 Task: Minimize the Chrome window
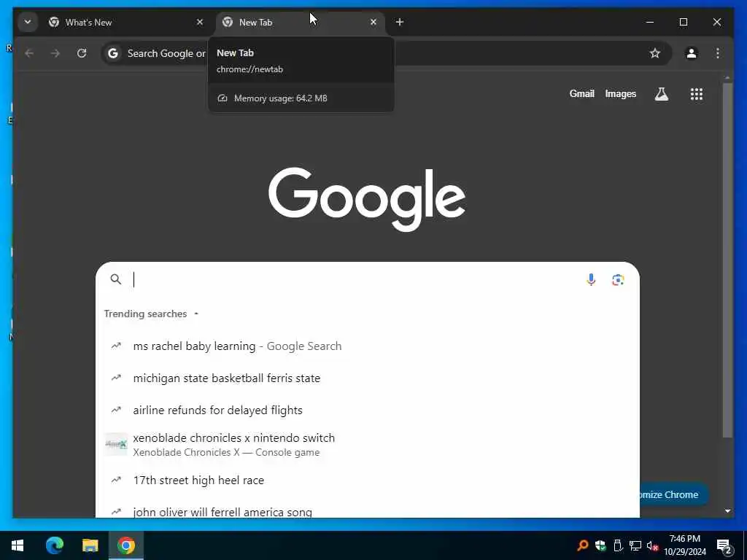(649, 23)
